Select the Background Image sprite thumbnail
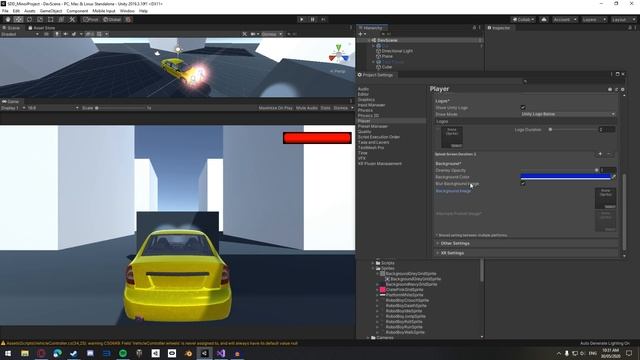This screenshot has height=360, width=640. (606, 198)
